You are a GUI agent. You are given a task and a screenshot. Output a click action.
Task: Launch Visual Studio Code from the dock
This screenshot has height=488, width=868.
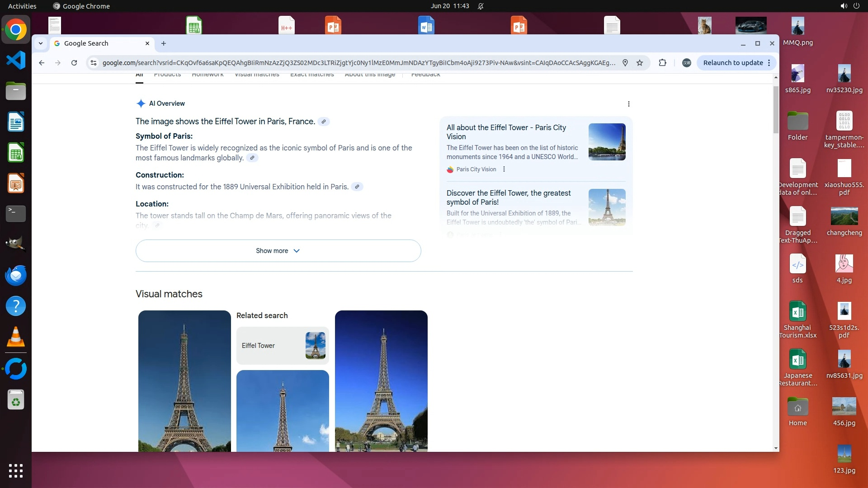click(x=16, y=60)
